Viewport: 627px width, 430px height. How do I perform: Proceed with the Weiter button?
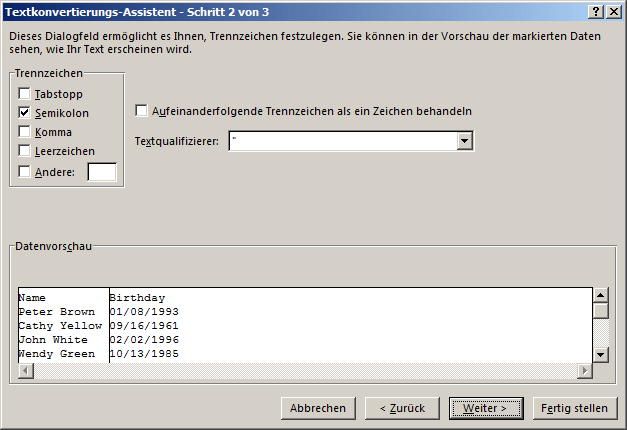click(486, 408)
